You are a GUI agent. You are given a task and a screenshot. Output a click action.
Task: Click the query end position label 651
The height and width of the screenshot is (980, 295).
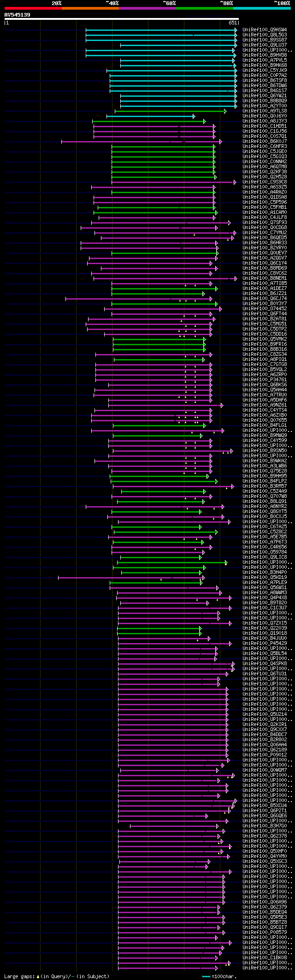(x=232, y=23)
